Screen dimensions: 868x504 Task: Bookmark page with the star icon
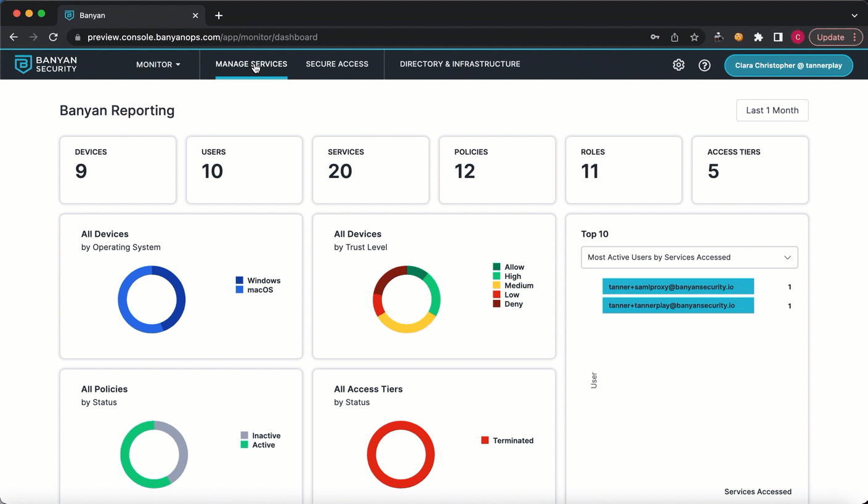694,37
